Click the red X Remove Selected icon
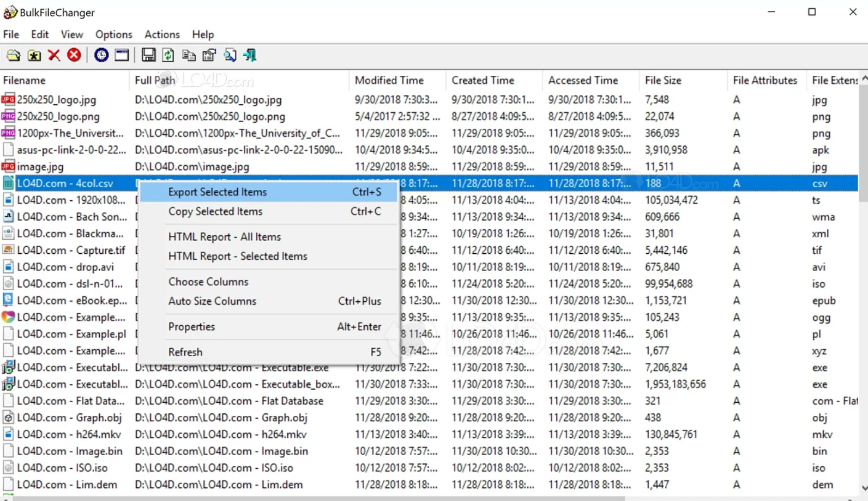The height and width of the screenshot is (501, 868). pos(54,55)
